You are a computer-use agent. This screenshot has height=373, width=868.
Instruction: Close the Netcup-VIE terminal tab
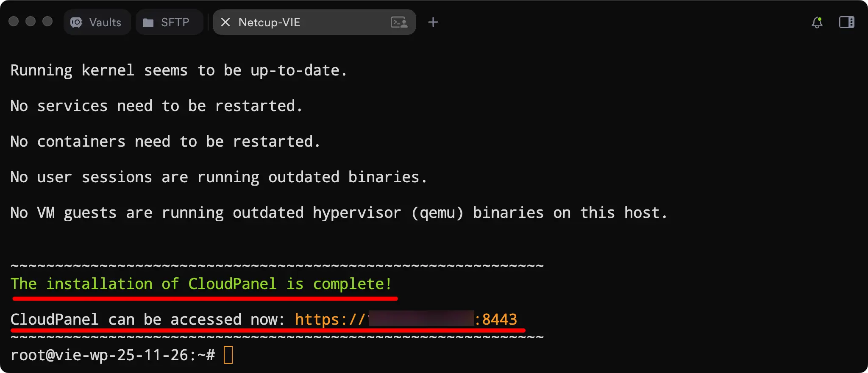click(225, 22)
